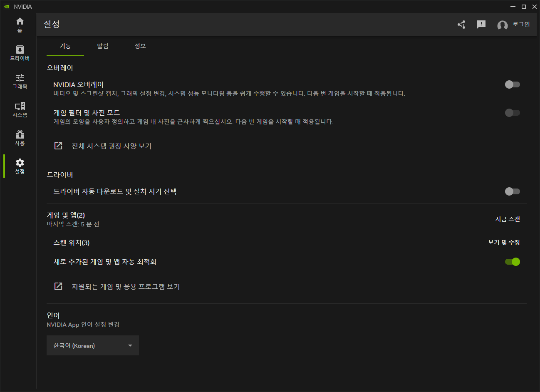Screen dimensions: 540x392
Task: Open the 드라이버 sidebar icon
Action: 20,53
